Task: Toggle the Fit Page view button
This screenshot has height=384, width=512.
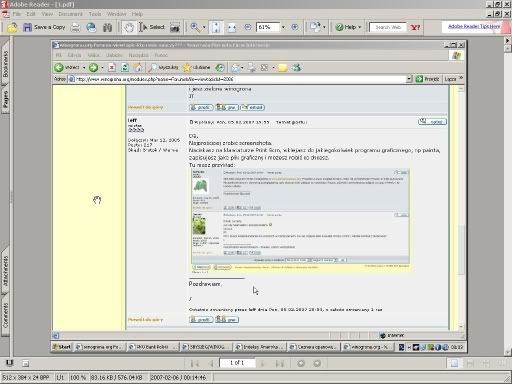Action: (216, 27)
